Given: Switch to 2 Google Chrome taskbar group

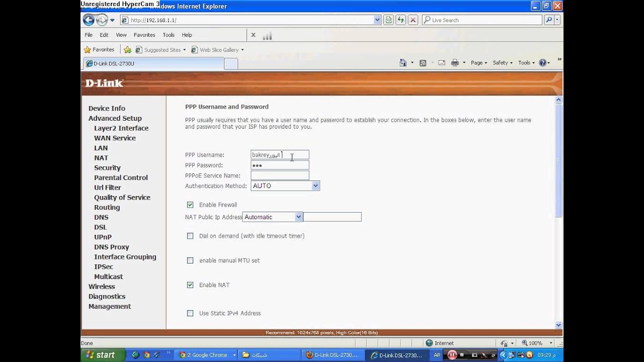Looking at the screenshot, I should (x=207, y=355).
